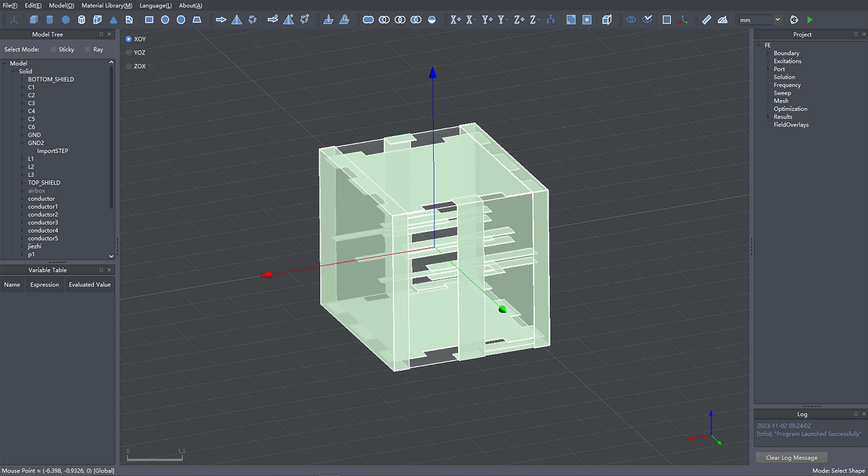The height and width of the screenshot is (476, 868).
Task: Click the eye visibility icon in toolbar
Action: click(x=631, y=20)
